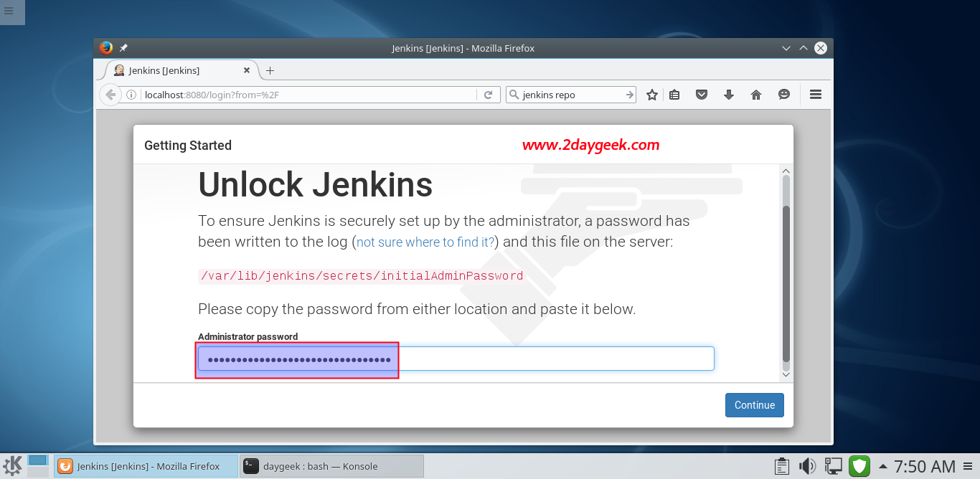Switch to the Firefox taskbar entry
Screen dimensions: 980x479
pos(146,466)
